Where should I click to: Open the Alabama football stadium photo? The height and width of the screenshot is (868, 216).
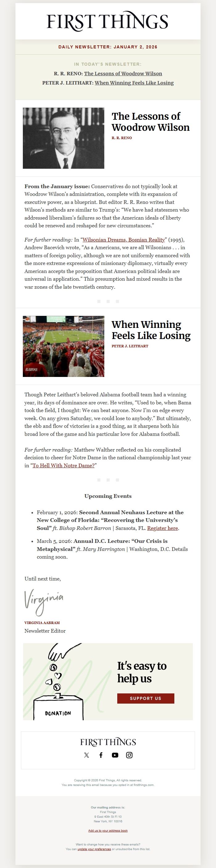click(63, 346)
